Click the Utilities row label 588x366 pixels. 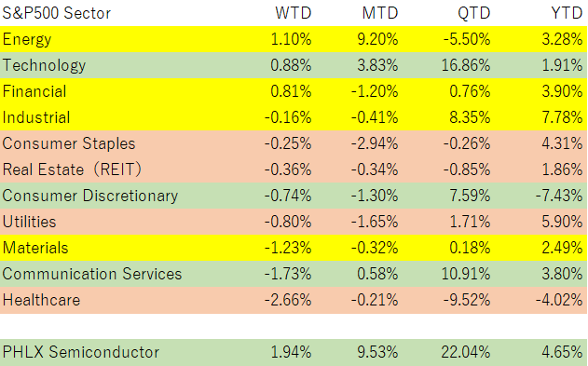(x=29, y=222)
